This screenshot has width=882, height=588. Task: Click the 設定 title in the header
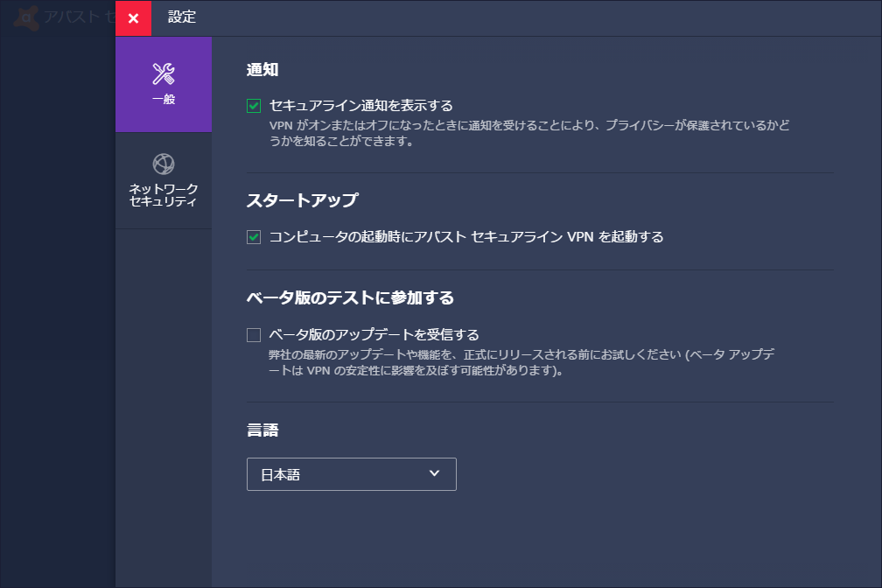point(183,17)
